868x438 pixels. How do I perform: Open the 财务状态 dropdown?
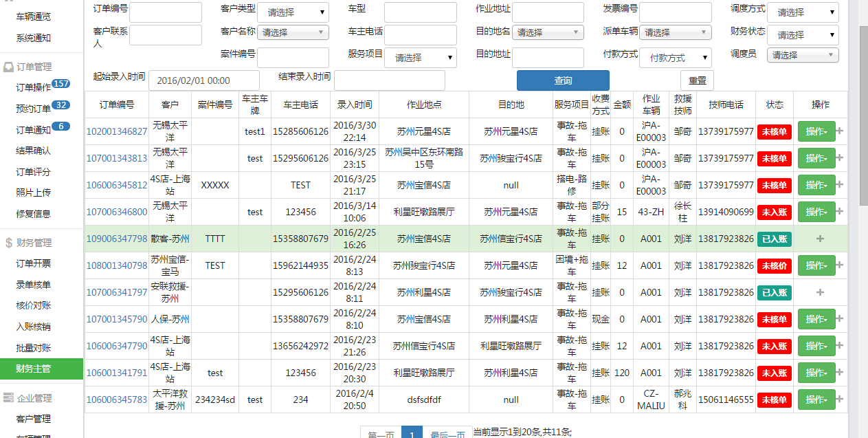(x=803, y=35)
